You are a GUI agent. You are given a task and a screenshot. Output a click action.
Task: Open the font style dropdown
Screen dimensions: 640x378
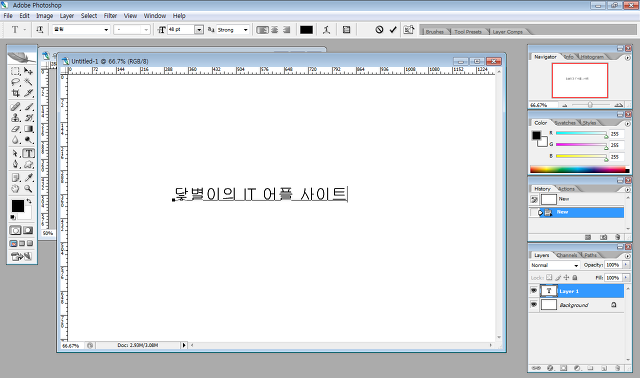click(x=146, y=30)
